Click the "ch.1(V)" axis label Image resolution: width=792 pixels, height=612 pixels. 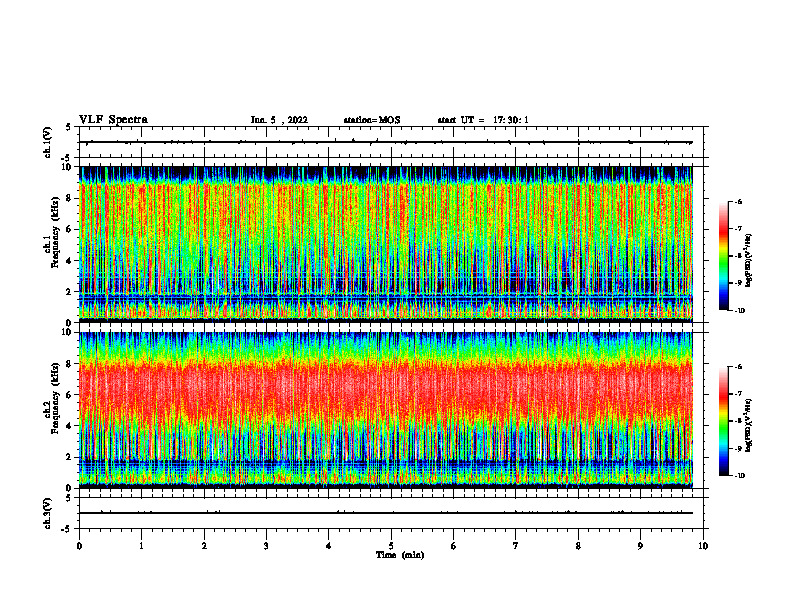tap(47, 142)
